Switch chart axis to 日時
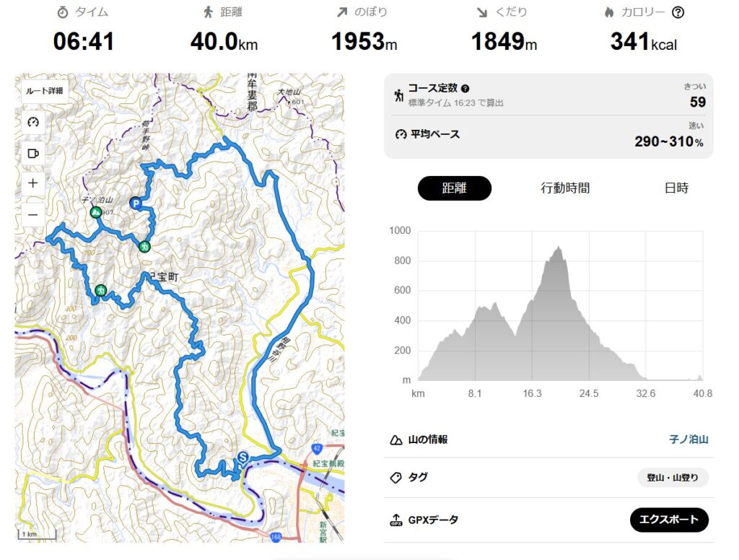 click(676, 188)
